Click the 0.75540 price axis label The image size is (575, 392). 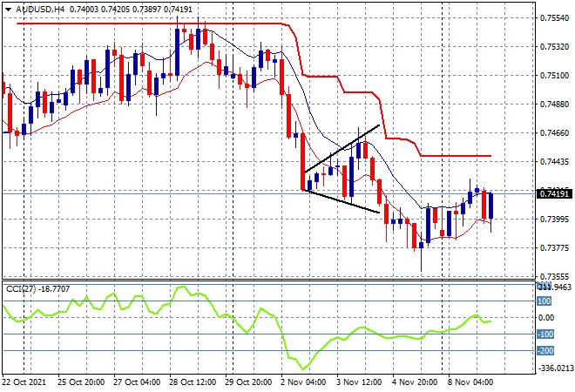coord(554,17)
